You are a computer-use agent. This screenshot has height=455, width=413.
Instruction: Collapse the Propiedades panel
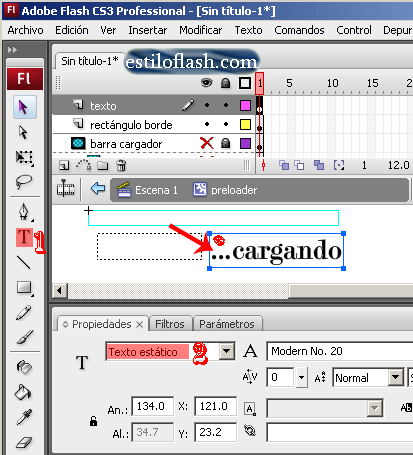[x=65, y=324]
